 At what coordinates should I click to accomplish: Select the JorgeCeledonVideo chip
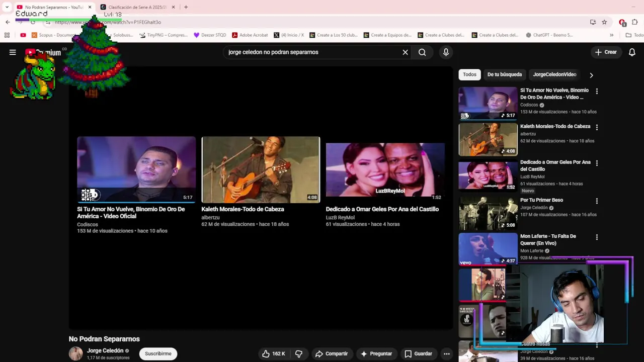(x=554, y=74)
